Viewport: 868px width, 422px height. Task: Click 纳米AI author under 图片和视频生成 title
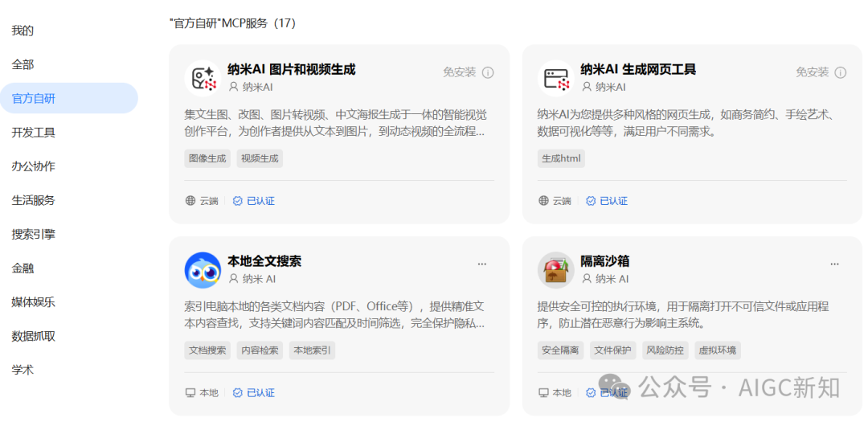click(251, 87)
